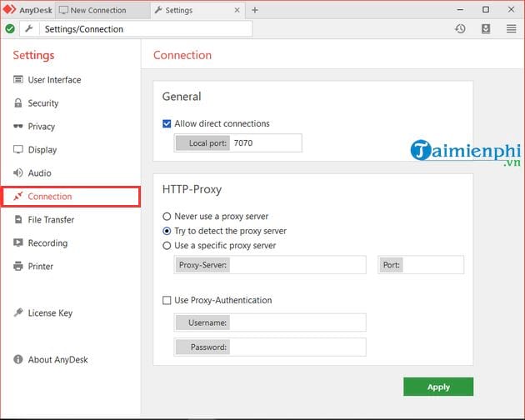
Task: Click the About AnyDesk info icon
Action: click(18, 359)
